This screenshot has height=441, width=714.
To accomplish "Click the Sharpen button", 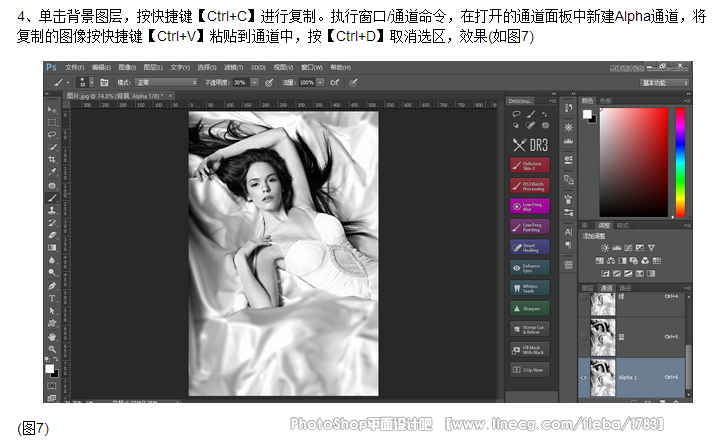I will [x=530, y=308].
